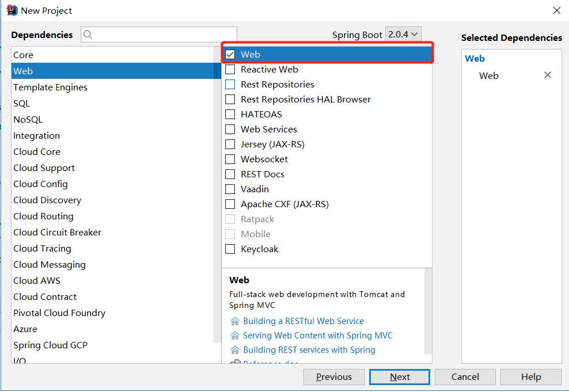Tick the Rest Repositories checkbox

coord(230,84)
